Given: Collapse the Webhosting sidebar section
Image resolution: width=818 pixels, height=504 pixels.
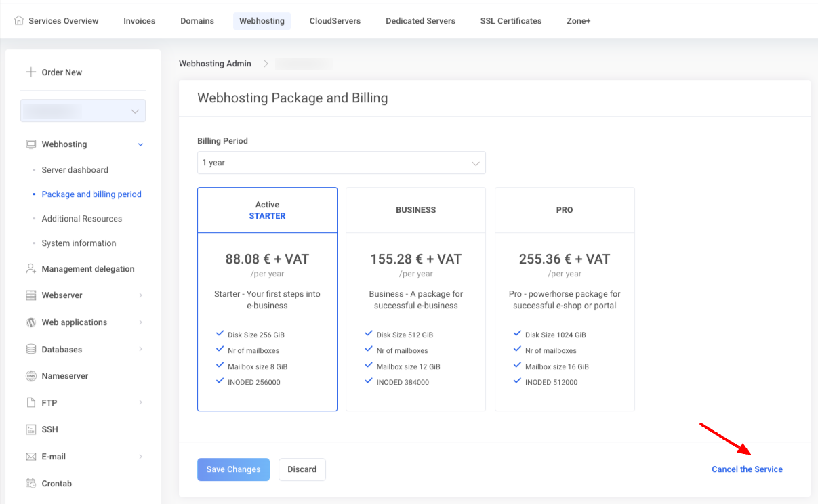Looking at the screenshot, I should pyautogui.click(x=140, y=144).
